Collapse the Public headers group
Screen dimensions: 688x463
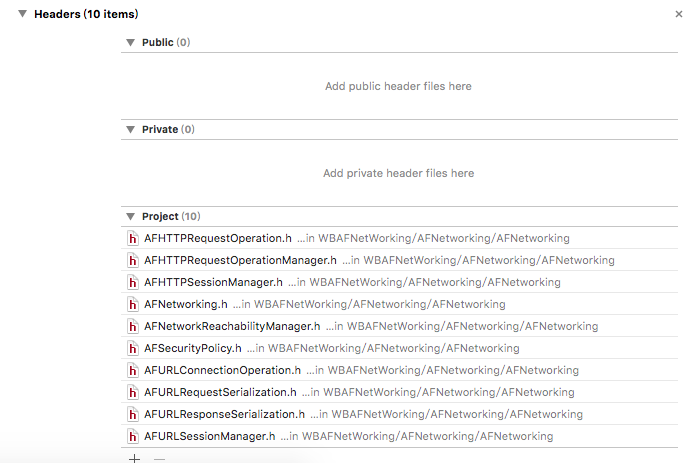pyautogui.click(x=130, y=43)
